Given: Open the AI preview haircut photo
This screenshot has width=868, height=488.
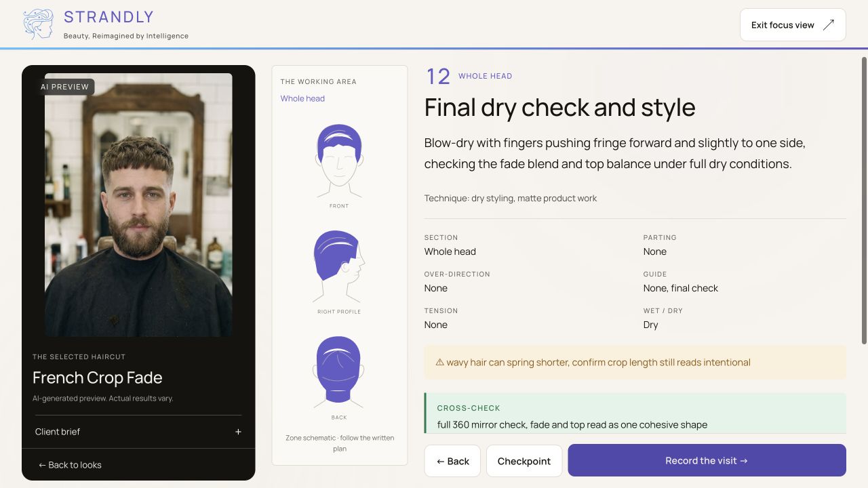Looking at the screenshot, I should click(x=138, y=205).
